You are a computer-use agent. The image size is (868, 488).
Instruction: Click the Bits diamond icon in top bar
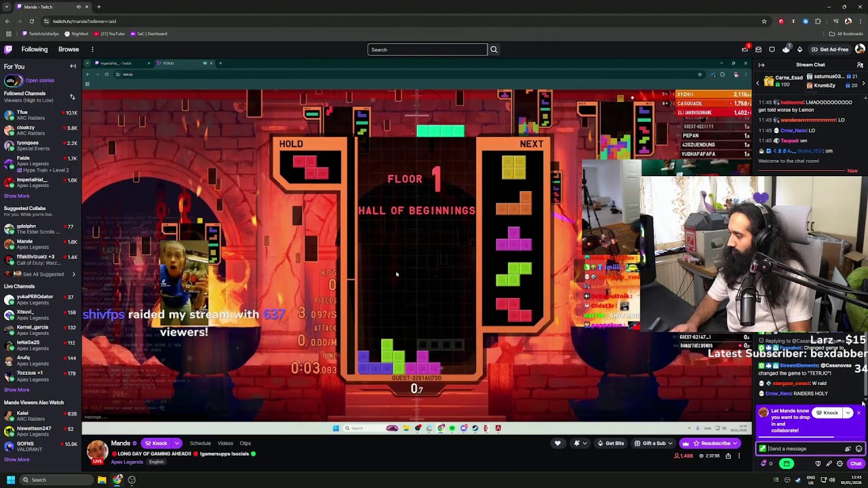pos(800,49)
